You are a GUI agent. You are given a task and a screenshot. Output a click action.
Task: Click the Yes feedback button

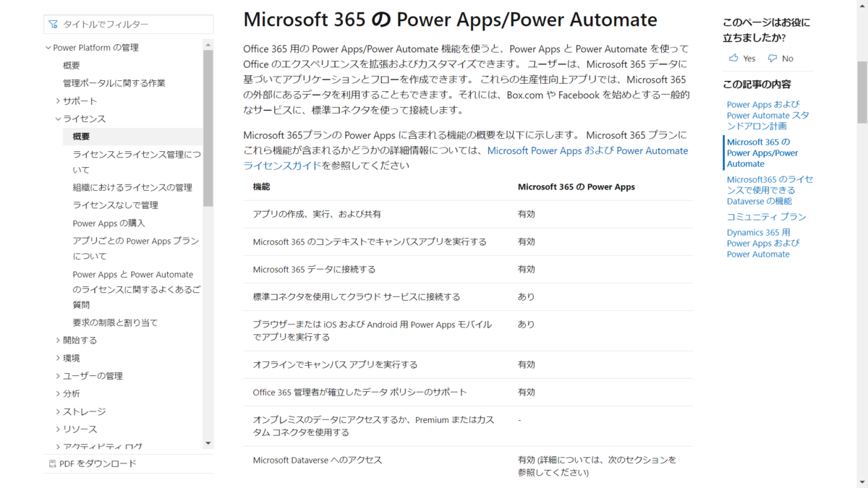tap(742, 59)
